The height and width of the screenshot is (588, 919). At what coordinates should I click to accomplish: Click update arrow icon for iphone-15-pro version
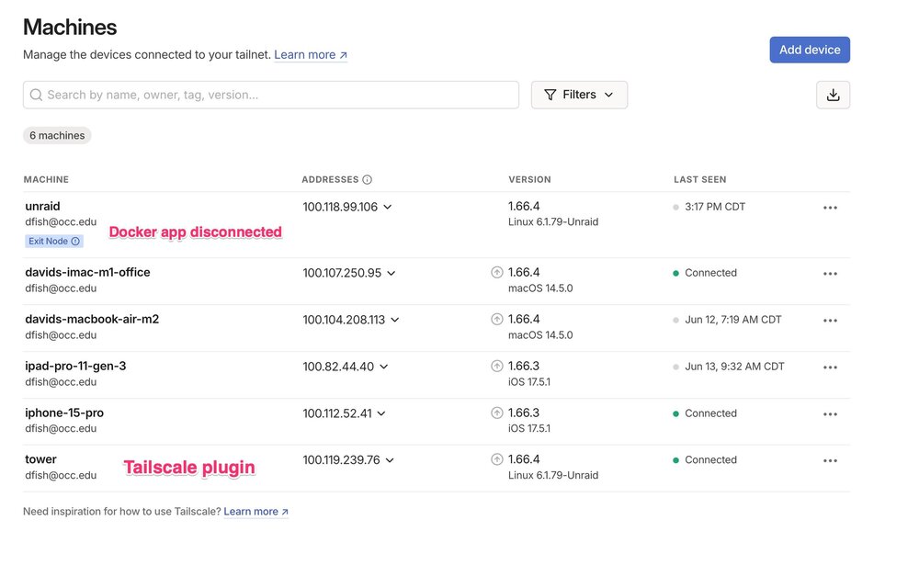coord(497,413)
